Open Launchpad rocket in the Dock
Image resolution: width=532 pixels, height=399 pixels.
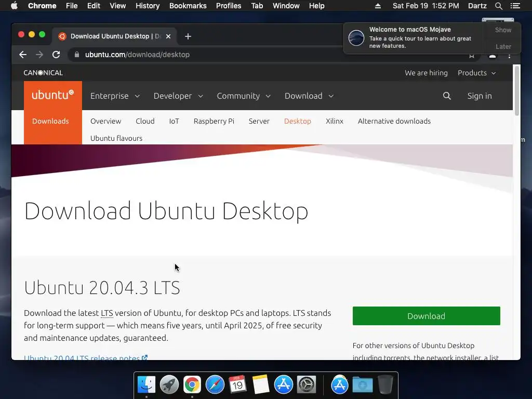pos(169,385)
